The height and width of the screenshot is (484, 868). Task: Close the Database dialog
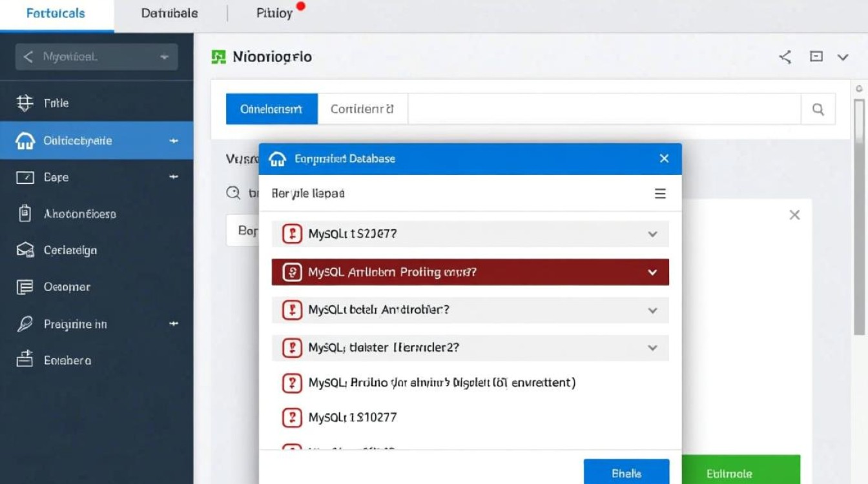[664, 158]
